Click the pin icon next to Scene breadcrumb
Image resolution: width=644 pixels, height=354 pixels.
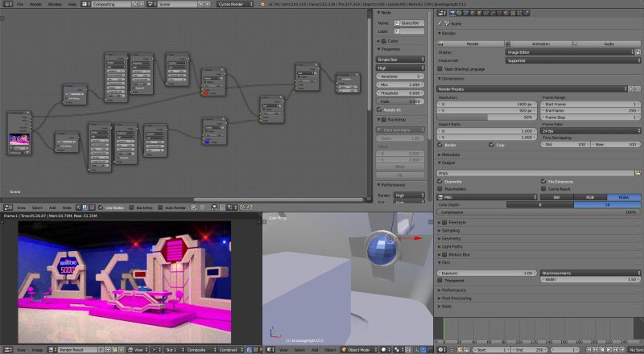click(x=440, y=24)
